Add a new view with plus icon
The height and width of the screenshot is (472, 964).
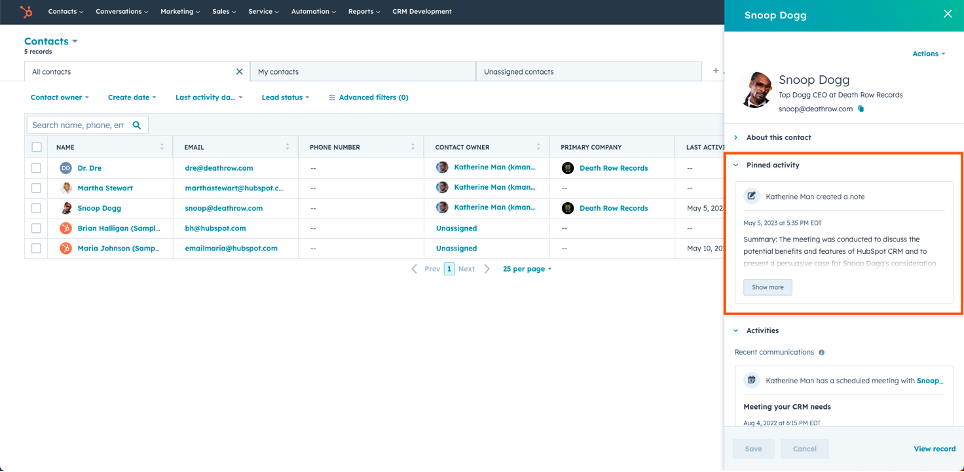tap(715, 71)
